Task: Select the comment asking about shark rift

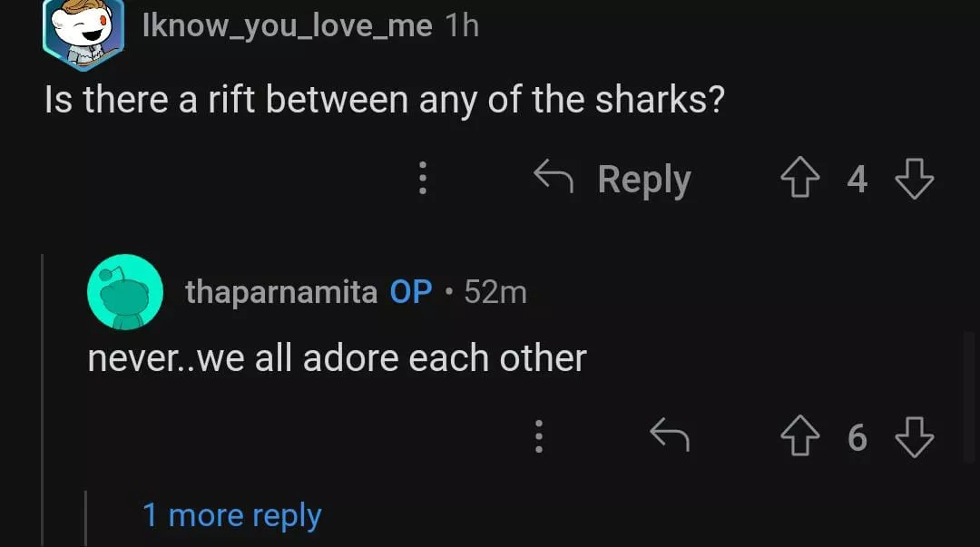Action: [x=384, y=100]
